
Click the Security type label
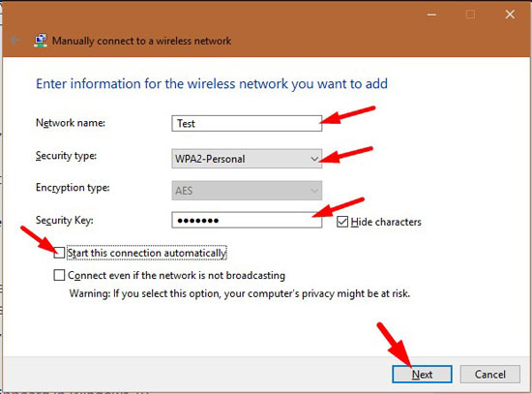(66, 156)
